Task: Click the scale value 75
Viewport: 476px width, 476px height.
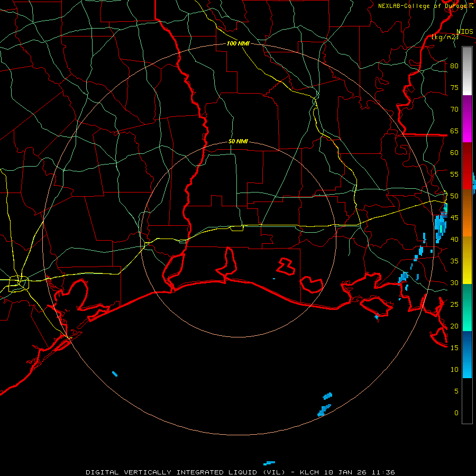Action: (454, 87)
